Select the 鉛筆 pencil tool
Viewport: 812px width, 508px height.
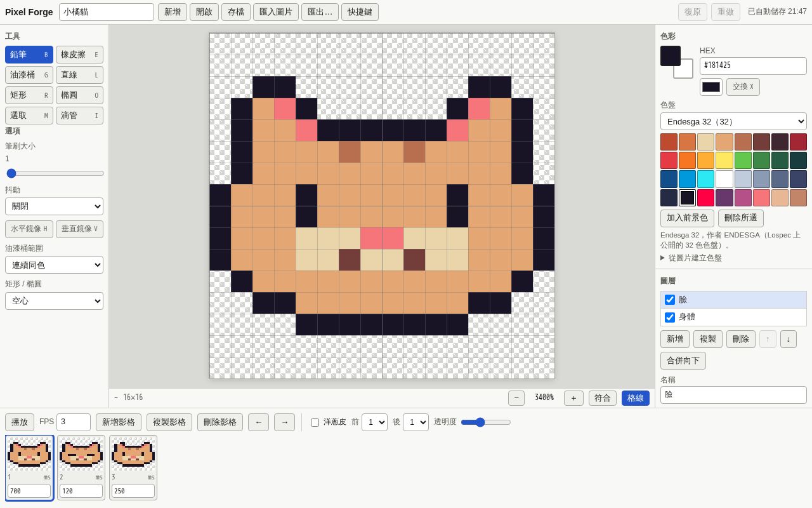coord(29,55)
